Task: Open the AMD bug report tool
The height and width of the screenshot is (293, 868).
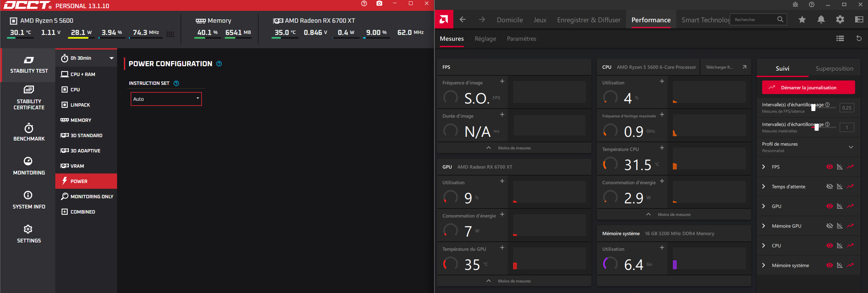Action: click(x=795, y=4)
